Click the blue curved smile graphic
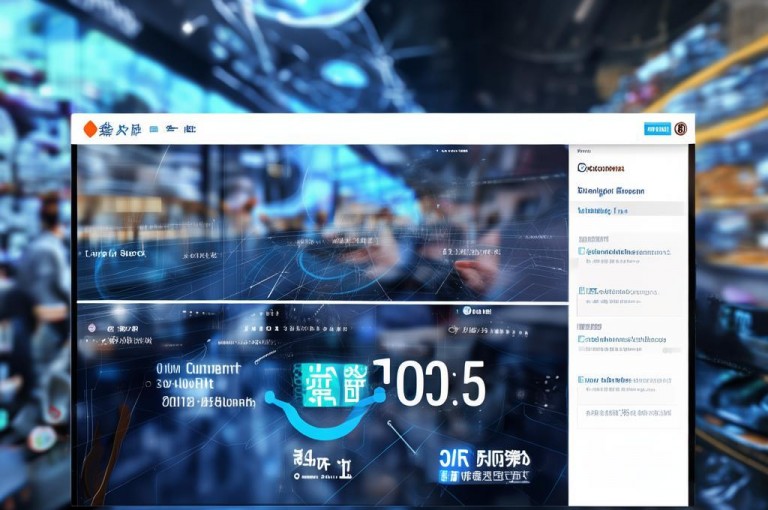 pyautogui.click(x=324, y=414)
